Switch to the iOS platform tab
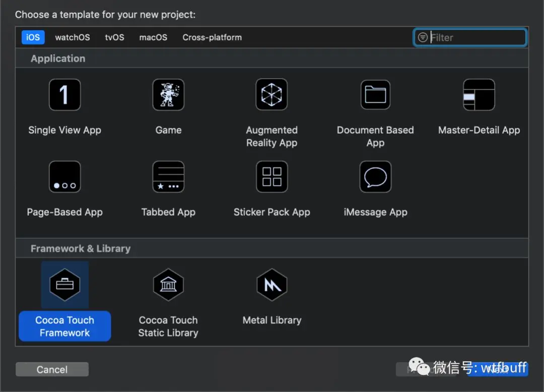This screenshot has width=544, height=392. [x=33, y=37]
